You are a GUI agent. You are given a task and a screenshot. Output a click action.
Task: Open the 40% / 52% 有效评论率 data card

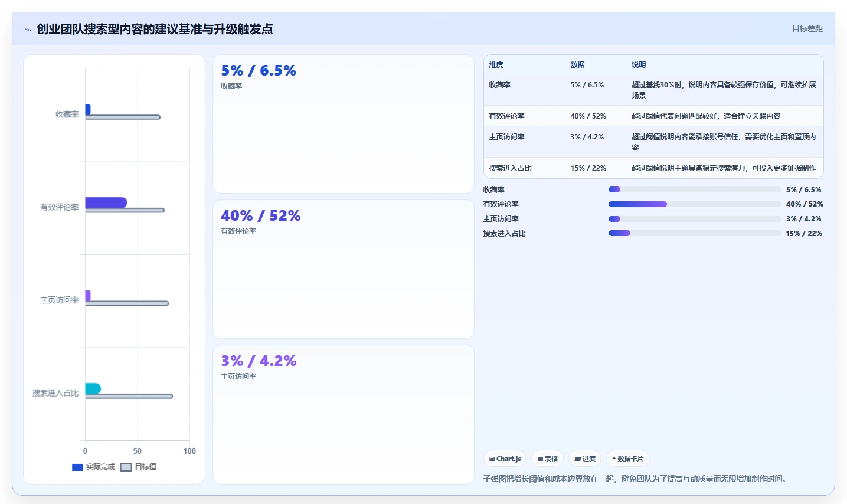point(344,269)
